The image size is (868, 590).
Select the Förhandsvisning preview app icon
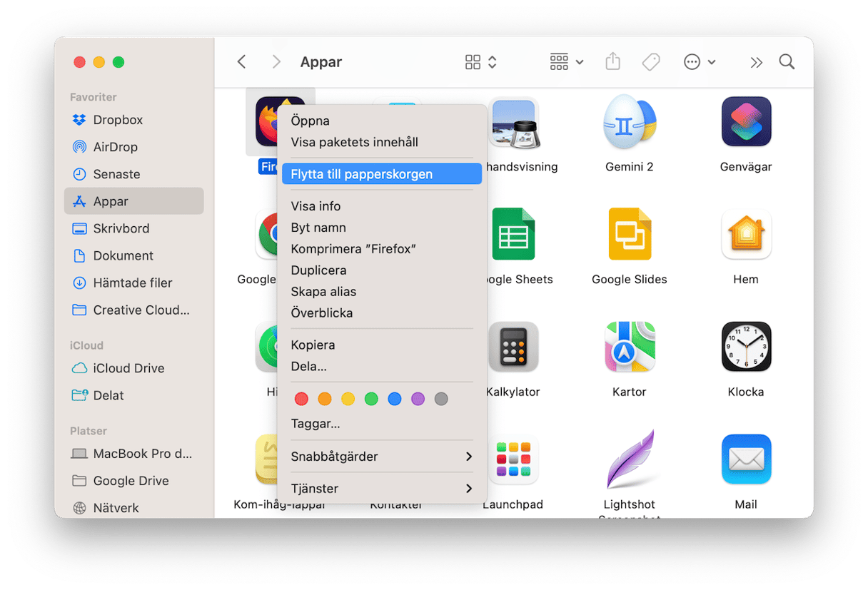pos(513,122)
